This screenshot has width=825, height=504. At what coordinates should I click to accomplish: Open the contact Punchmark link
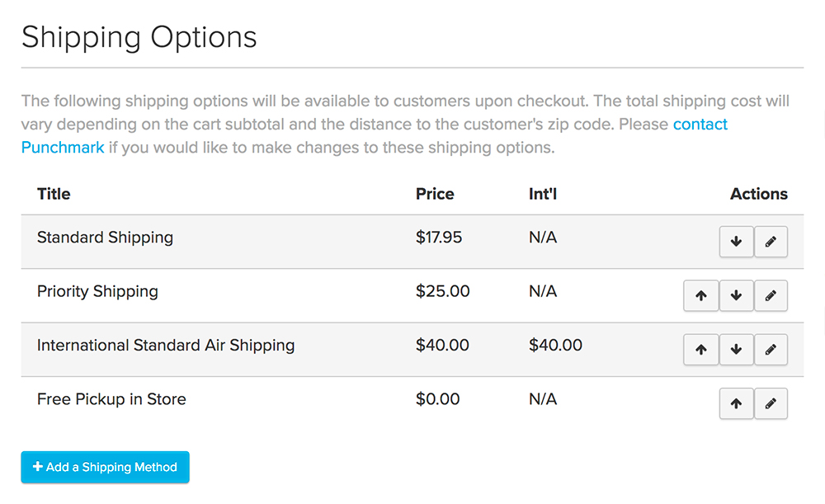[700, 125]
